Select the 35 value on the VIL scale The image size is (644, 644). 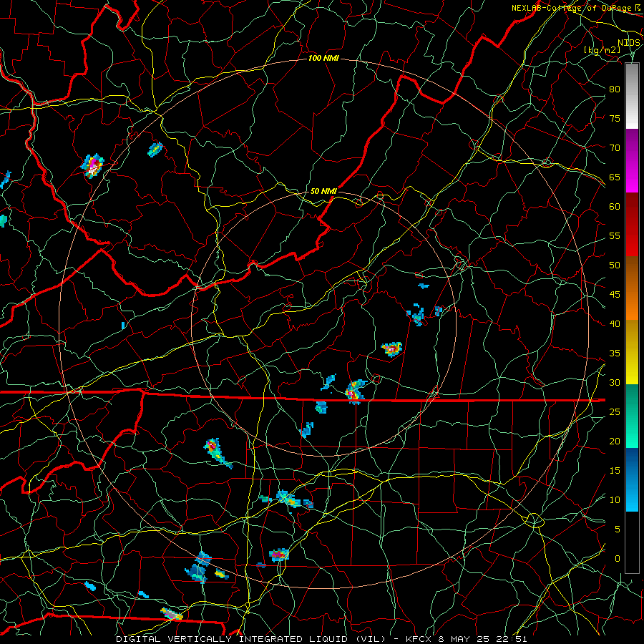click(615, 353)
